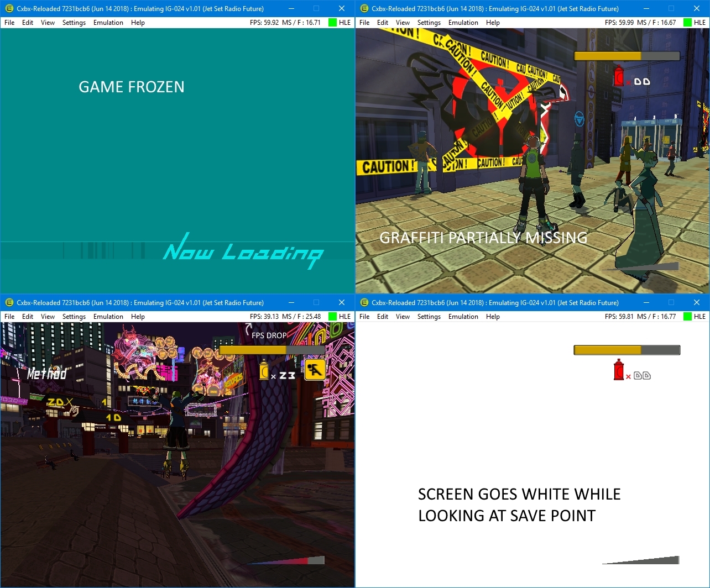Click the yellow running-figure icon in the neon city window
This screenshot has width=710, height=588.
(315, 370)
